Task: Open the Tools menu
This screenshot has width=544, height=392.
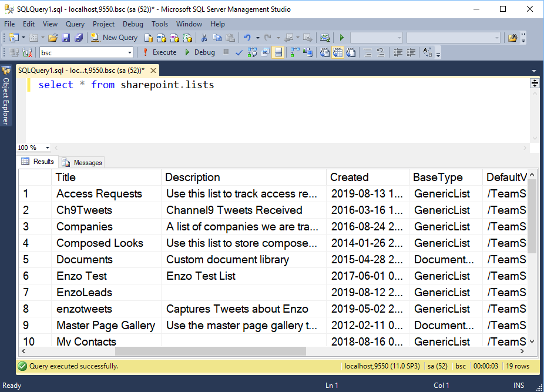Action: pos(160,24)
